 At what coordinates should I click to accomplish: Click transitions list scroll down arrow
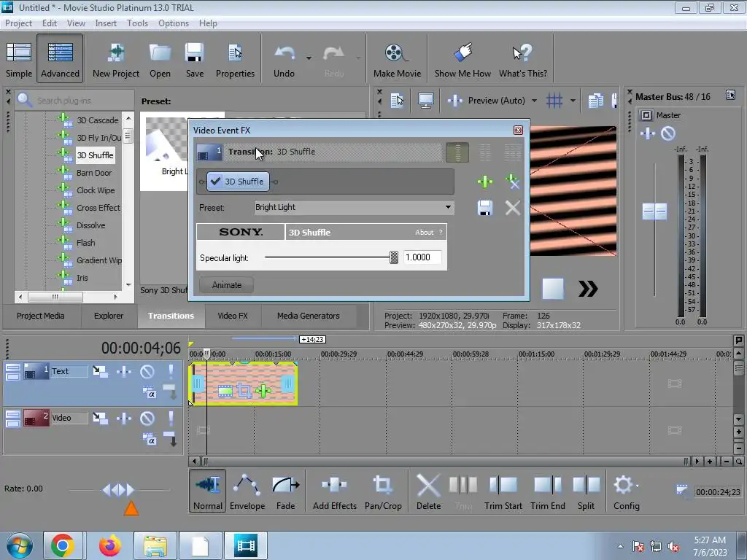click(x=128, y=285)
